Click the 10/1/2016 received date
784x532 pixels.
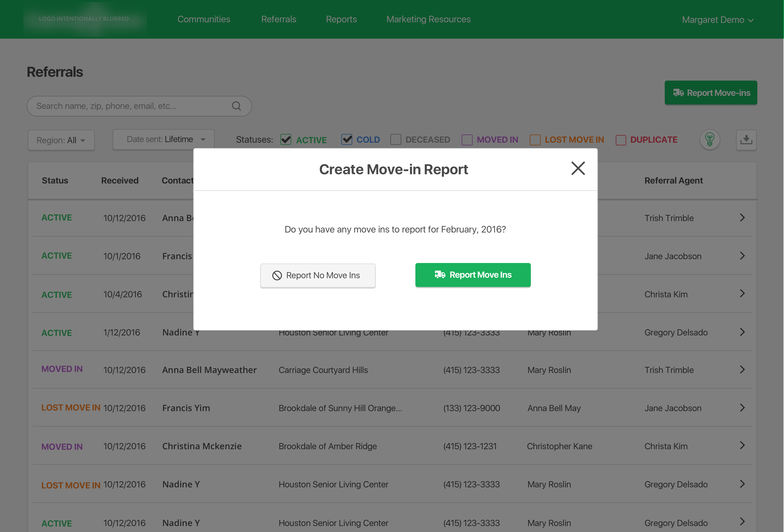[x=122, y=256]
